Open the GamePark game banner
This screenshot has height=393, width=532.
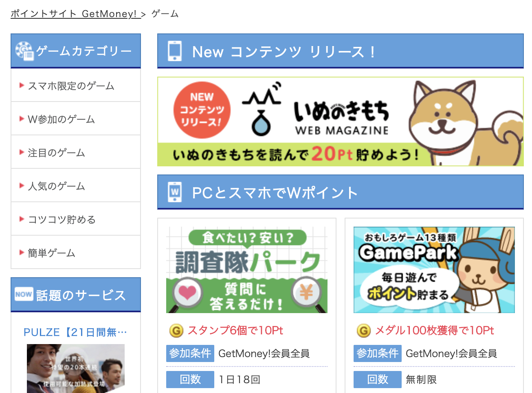pos(434,270)
